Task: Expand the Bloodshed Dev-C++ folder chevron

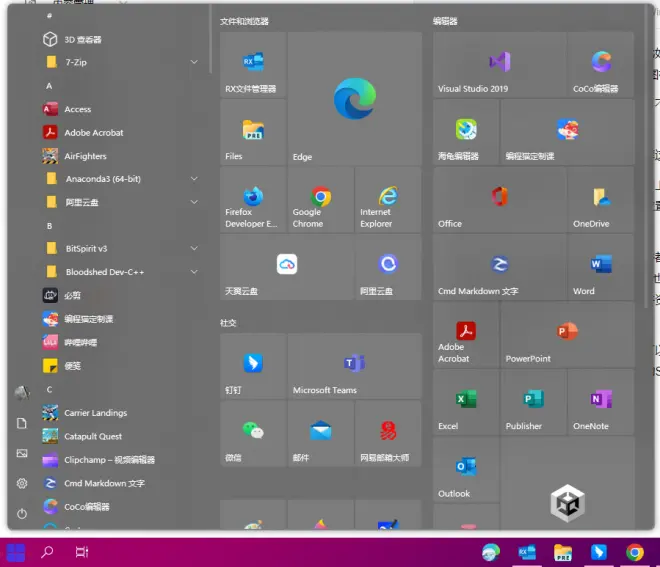Action: [x=194, y=272]
